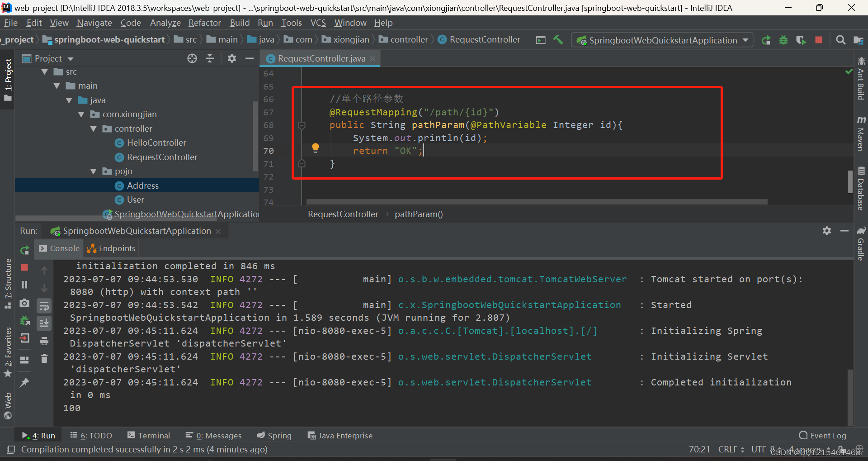
Task: Click pathParam() in editor breadcrumb
Action: tap(419, 214)
